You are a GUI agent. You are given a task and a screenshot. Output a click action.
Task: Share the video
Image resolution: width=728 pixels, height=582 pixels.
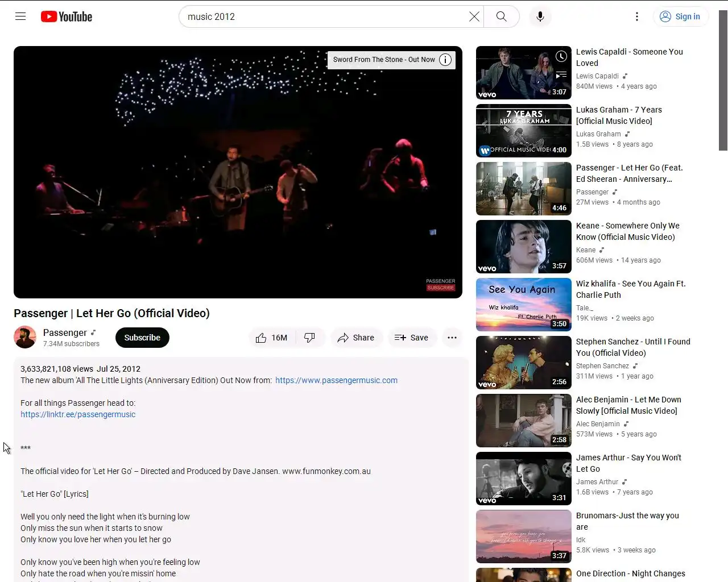tap(356, 338)
